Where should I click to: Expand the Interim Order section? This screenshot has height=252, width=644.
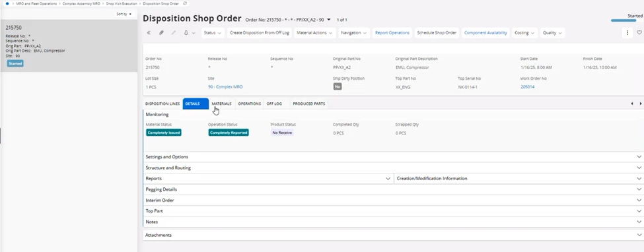tap(394, 201)
